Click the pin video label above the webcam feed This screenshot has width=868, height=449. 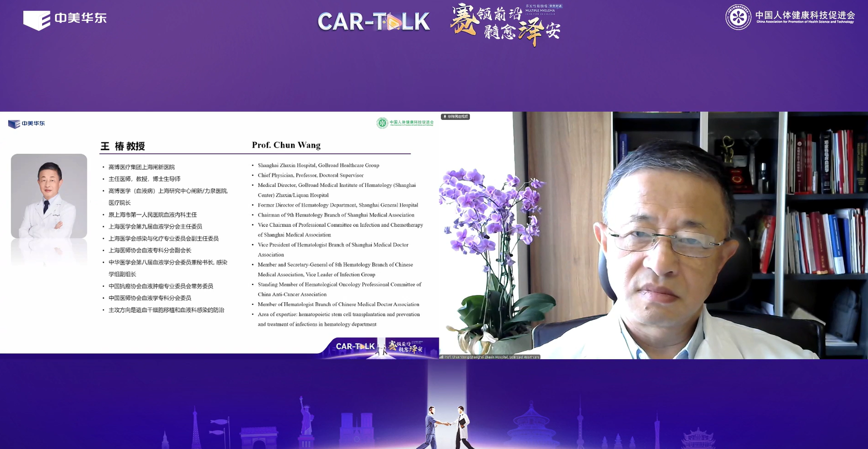coord(455,116)
